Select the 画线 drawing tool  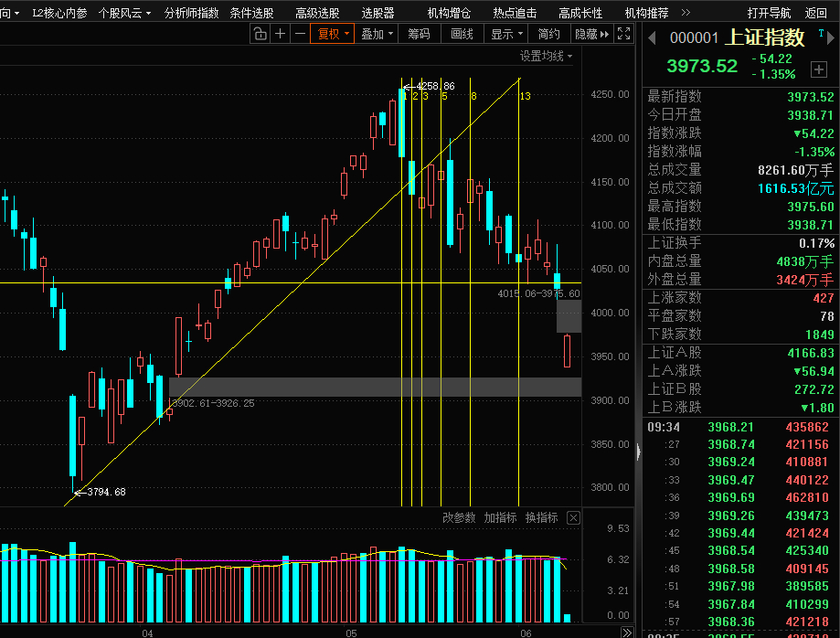(462, 35)
